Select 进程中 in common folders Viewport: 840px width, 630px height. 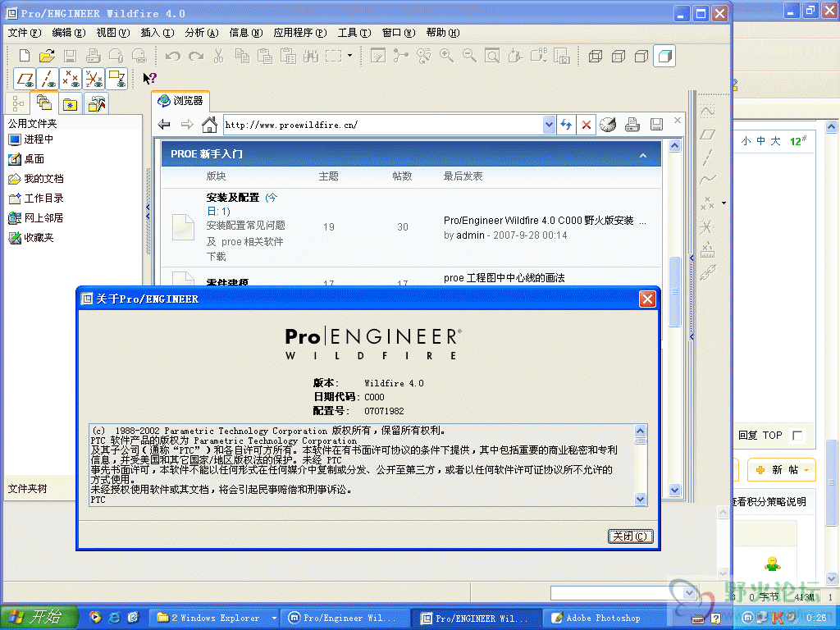pyautogui.click(x=31, y=139)
